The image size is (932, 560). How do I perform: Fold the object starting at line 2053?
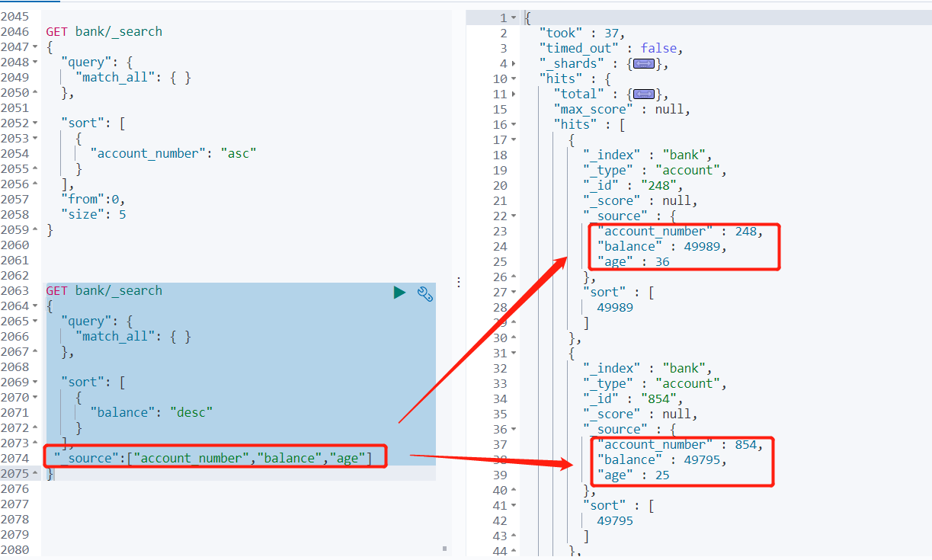click(35, 139)
